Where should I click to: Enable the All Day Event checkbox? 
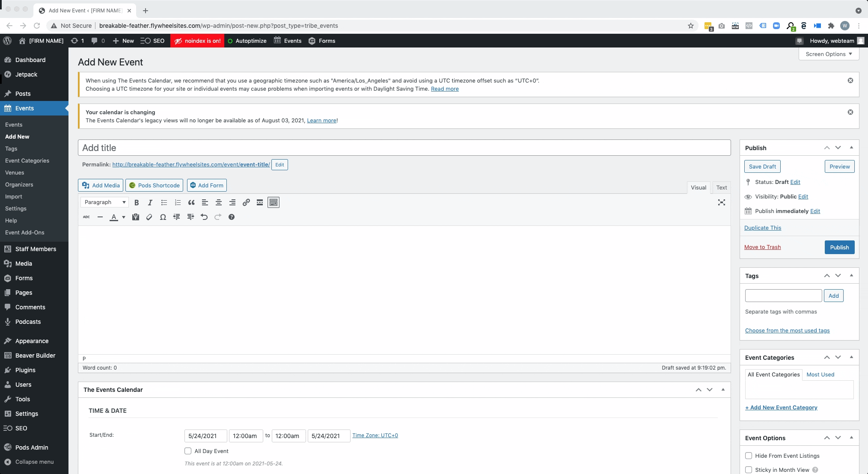pyautogui.click(x=187, y=450)
